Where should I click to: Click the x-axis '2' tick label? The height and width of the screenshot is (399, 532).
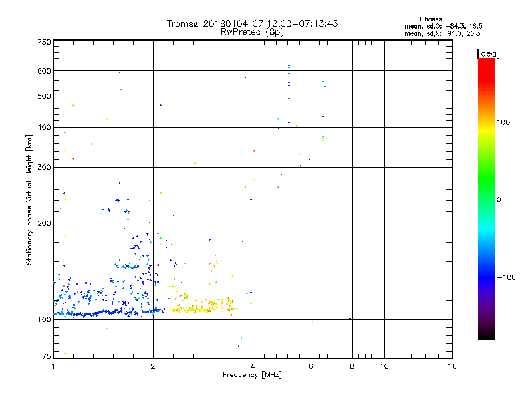(153, 366)
